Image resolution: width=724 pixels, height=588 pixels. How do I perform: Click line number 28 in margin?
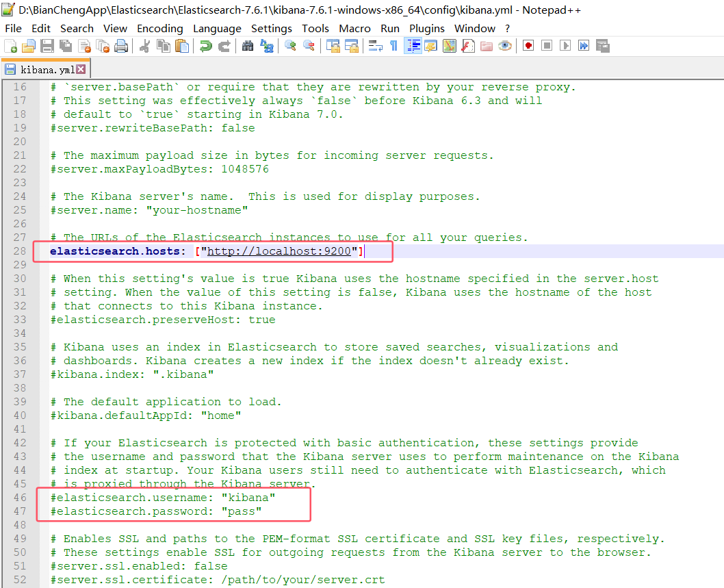point(20,251)
